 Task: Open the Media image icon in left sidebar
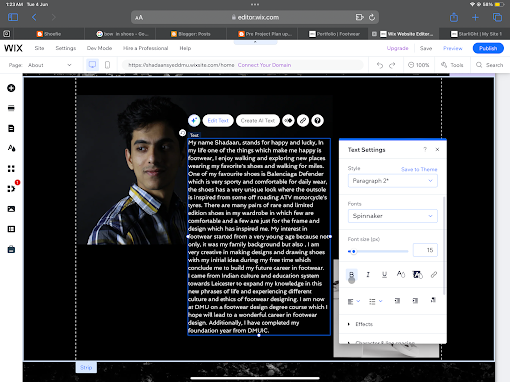(11, 209)
